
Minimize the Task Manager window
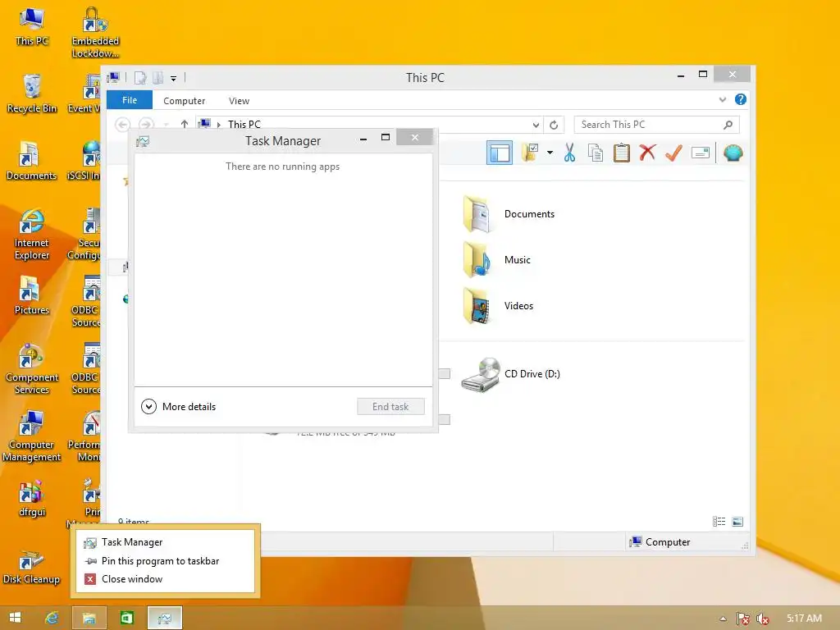click(363, 138)
